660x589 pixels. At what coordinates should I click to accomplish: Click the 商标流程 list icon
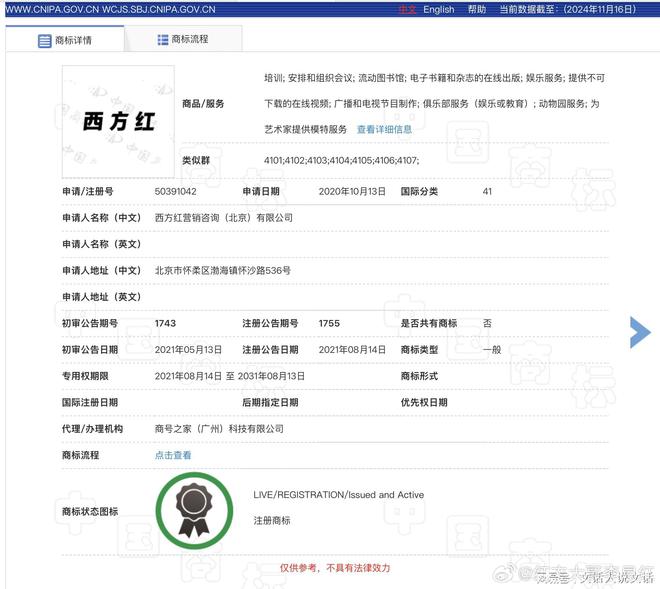[x=162, y=40]
